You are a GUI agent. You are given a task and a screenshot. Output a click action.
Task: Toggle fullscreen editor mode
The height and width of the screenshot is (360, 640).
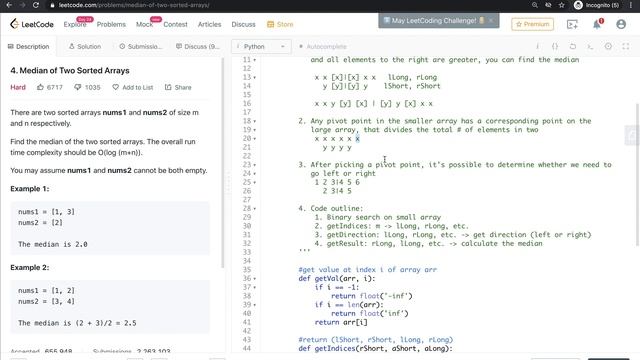tap(626, 46)
